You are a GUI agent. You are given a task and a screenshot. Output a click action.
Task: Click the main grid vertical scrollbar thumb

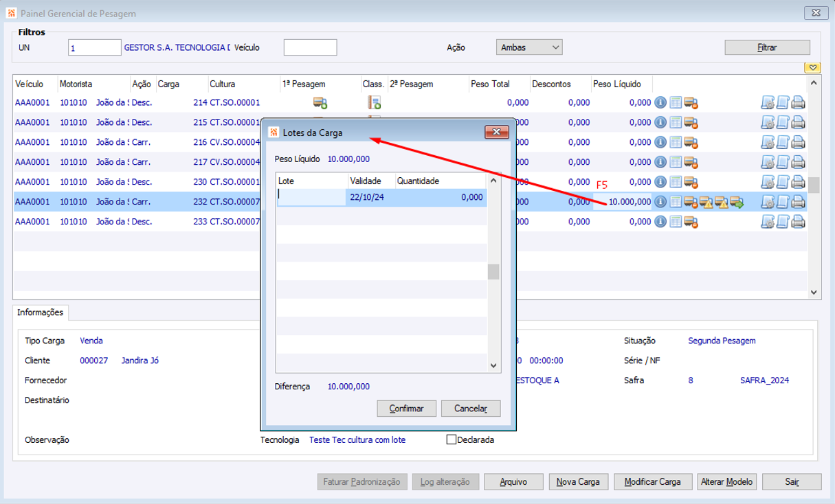coord(813,185)
